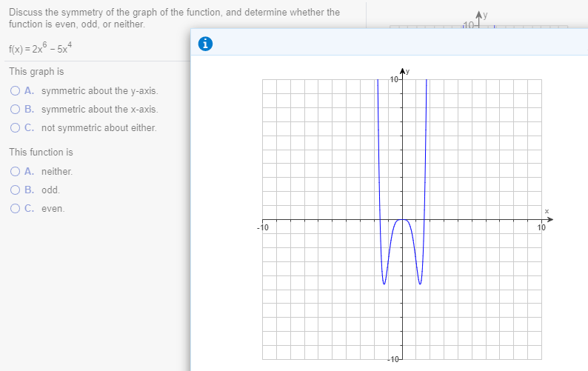
Task: Choose 'odd' for function type
Action: coord(15,190)
